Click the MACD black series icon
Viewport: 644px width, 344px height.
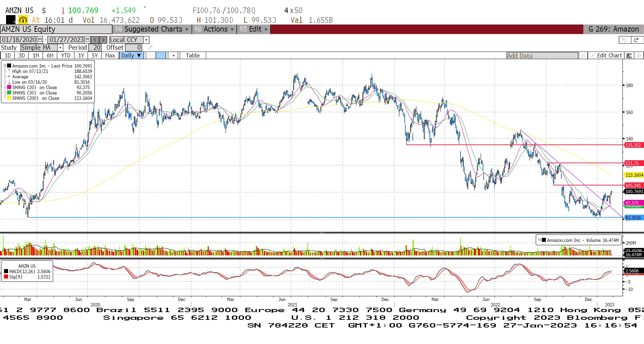point(6,271)
